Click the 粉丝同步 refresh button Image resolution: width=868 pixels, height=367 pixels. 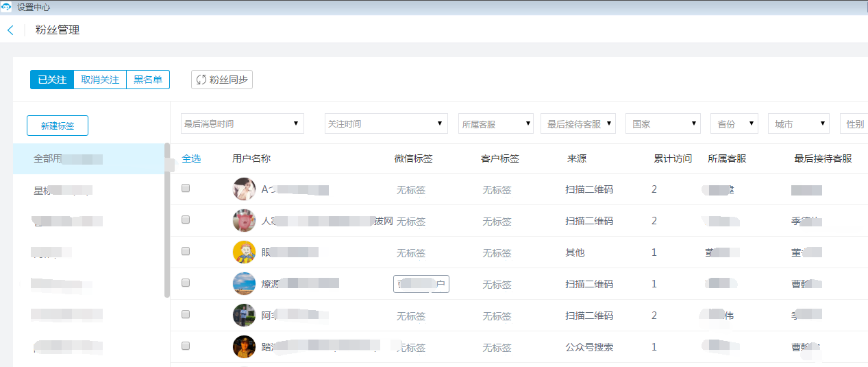click(222, 80)
